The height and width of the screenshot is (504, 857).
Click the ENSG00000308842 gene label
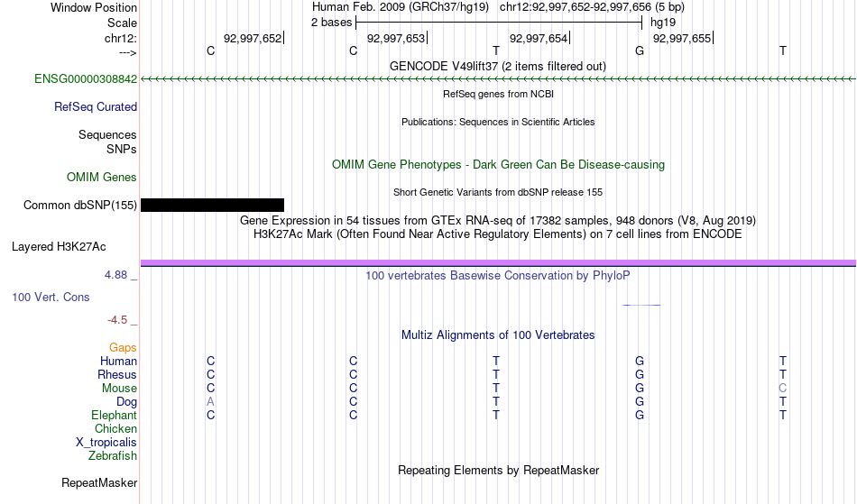click(x=86, y=79)
